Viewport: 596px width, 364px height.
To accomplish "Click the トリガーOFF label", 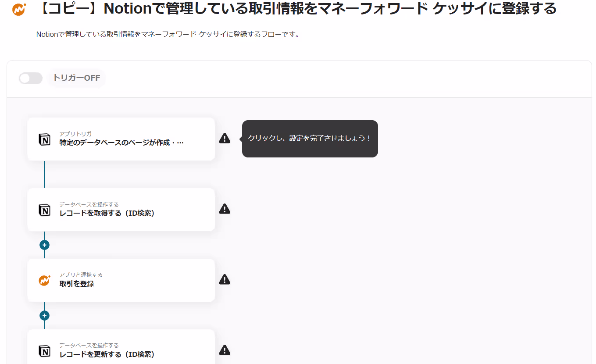I will tap(76, 78).
